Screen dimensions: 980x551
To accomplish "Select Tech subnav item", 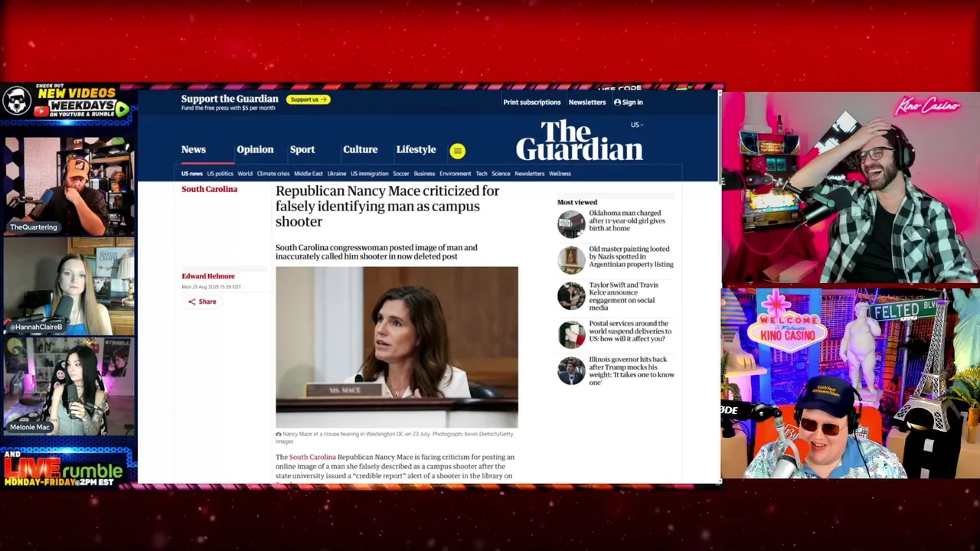I will click(x=482, y=174).
